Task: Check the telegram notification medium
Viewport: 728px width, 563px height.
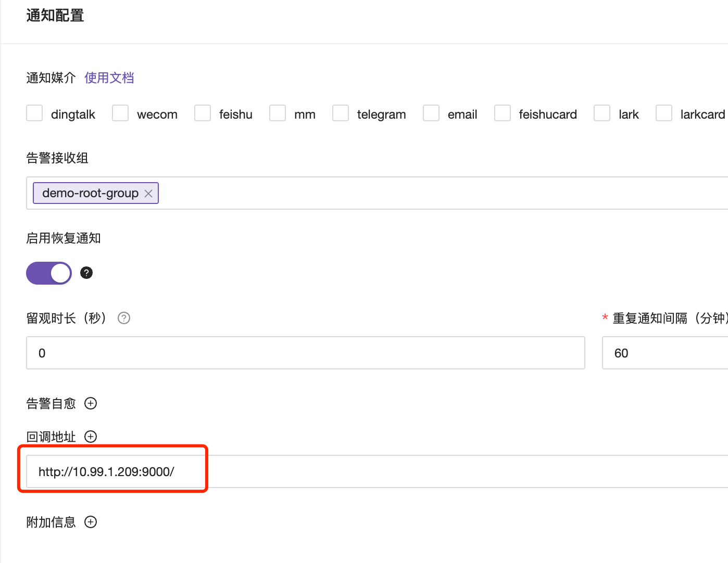Action: (x=341, y=113)
